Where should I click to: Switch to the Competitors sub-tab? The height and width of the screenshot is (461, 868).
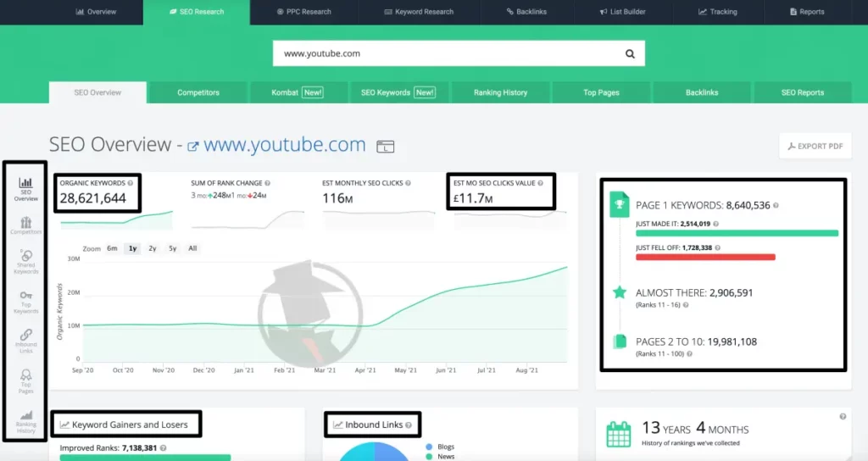pos(198,92)
